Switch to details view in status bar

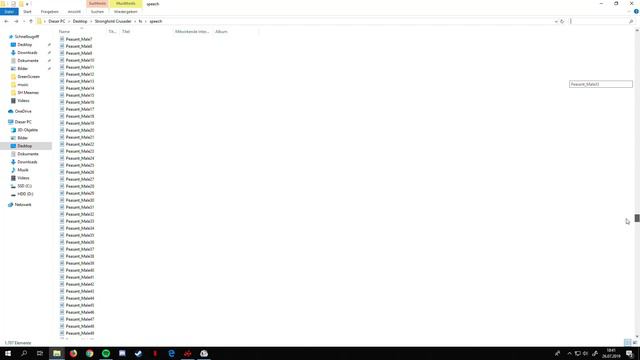click(x=627, y=342)
